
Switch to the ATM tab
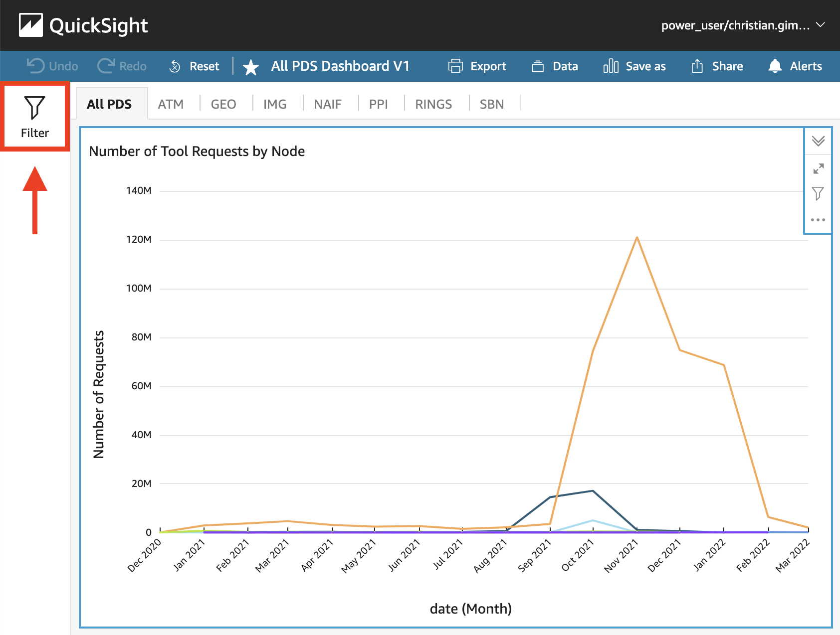coord(171,104)
